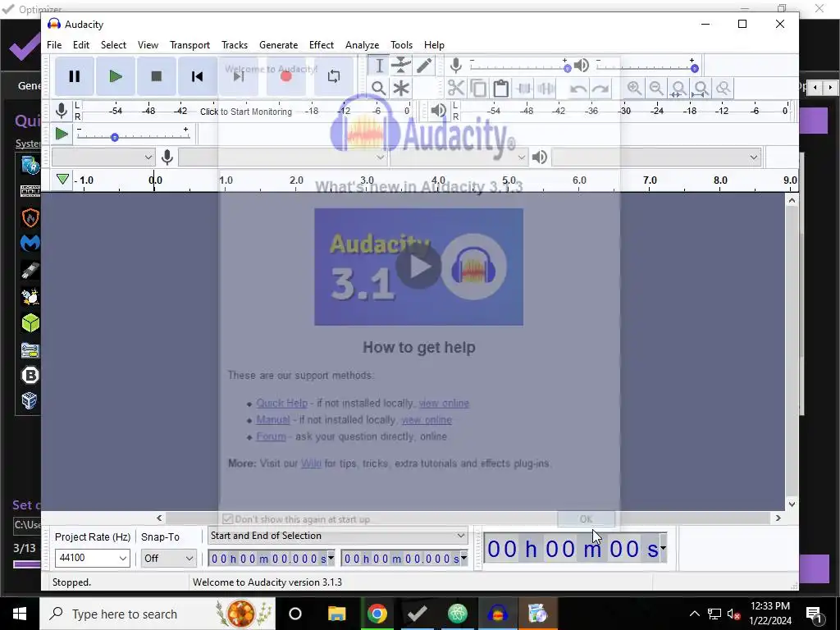Click Fit project to width icon
The width and height of the screenshot is (840, 630).
pos(701,88)
